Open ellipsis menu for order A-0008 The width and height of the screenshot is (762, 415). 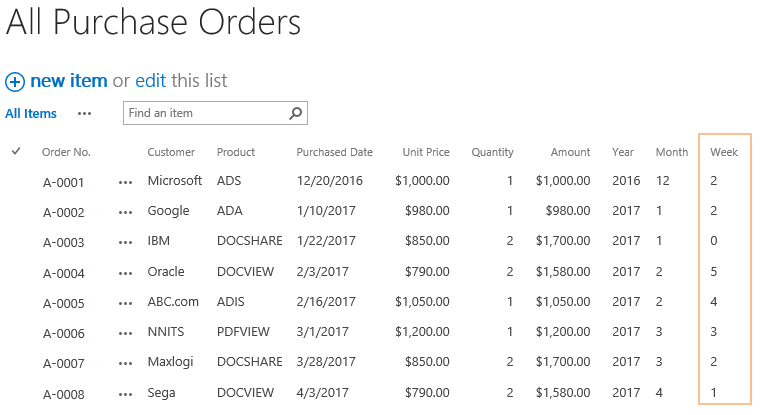pos(125,395)
